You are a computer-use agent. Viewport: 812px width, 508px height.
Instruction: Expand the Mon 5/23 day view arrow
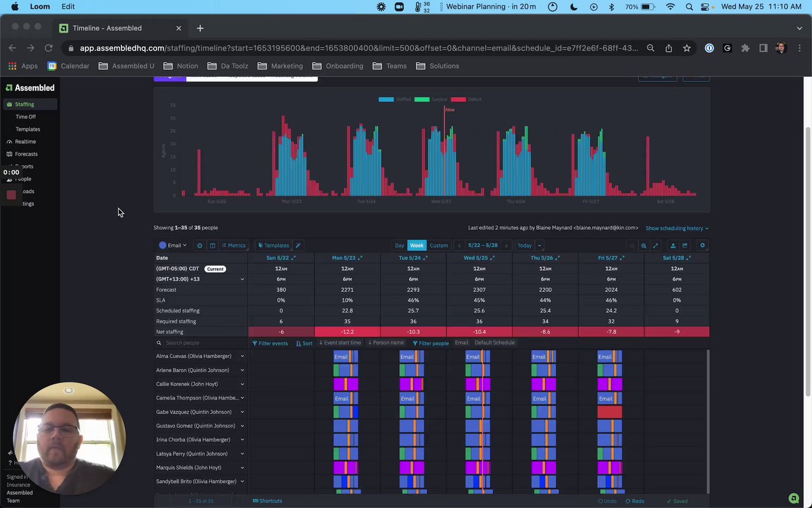point(360,258)
